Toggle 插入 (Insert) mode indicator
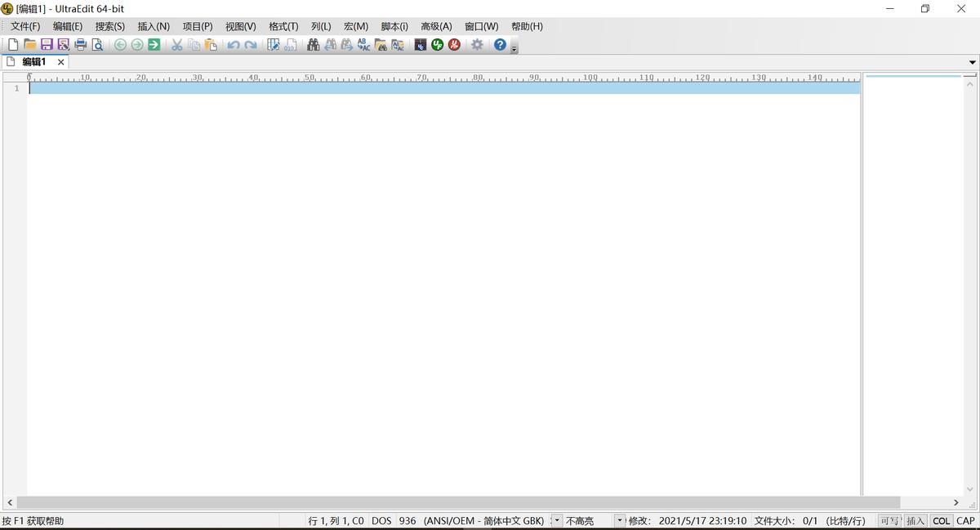Image resolution: width=980 pixels, height=530 pixels. coord(915,520)
